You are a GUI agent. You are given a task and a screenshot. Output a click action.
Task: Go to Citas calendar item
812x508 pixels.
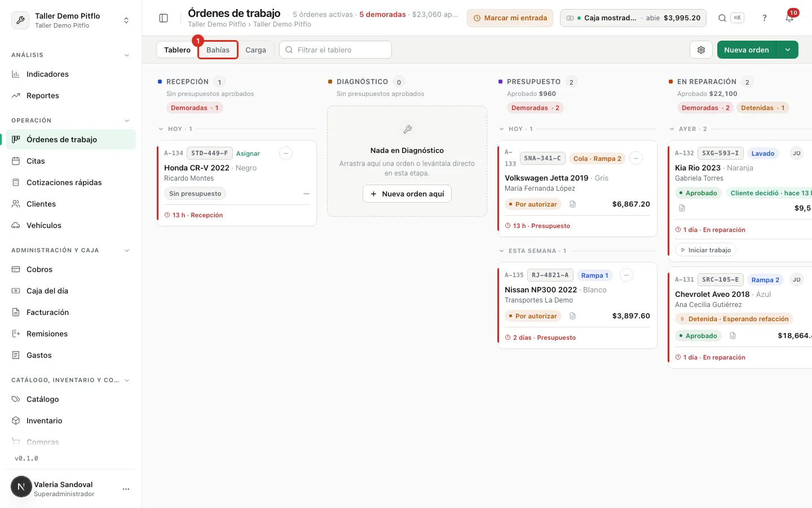coord(70,161)
